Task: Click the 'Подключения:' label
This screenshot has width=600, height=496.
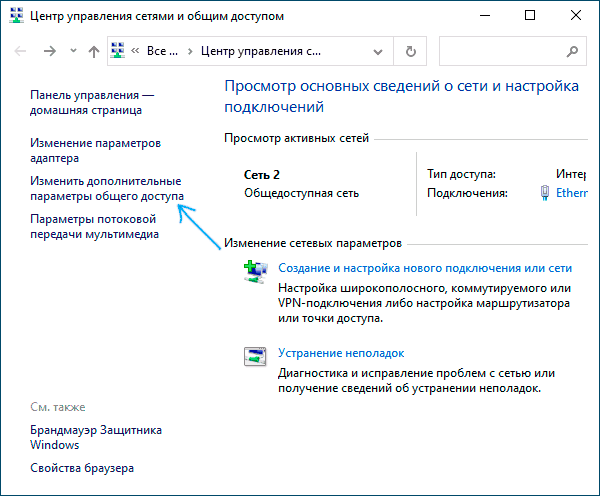Action: tap(467, 193)
